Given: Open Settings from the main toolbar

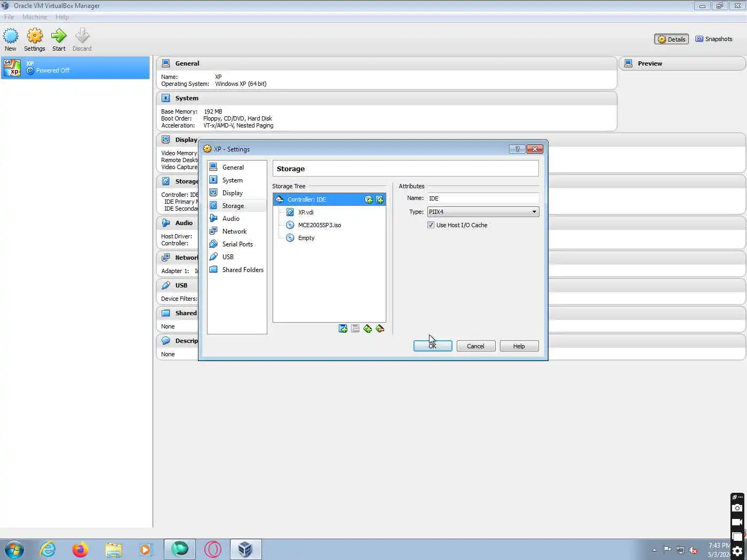Looking at the screenshot, I should [35, 40].
